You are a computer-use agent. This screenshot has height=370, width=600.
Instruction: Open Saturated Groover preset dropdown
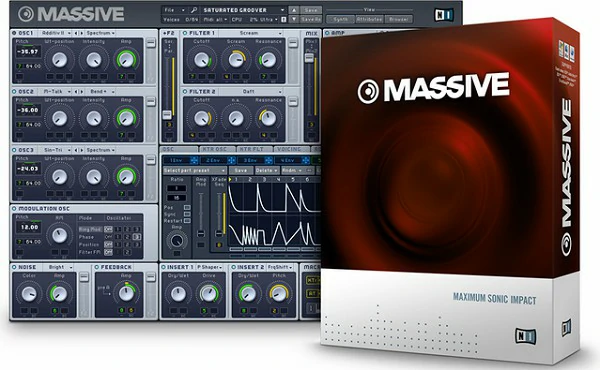[243, 10]
